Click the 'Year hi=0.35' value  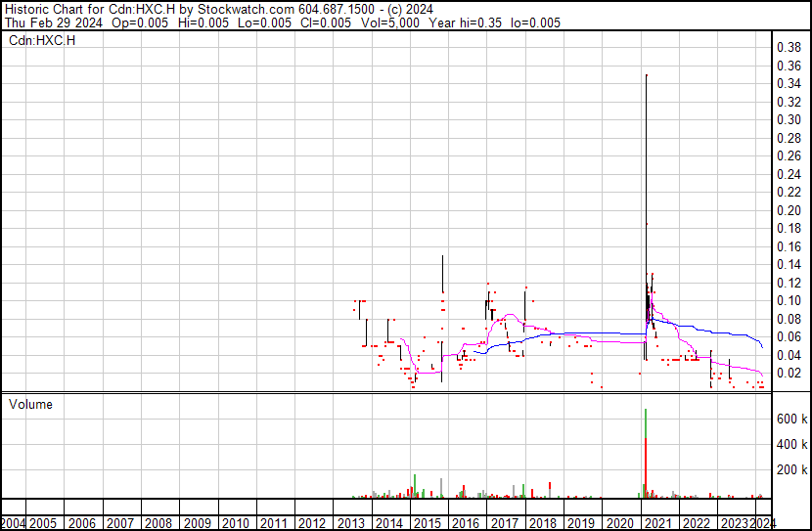[x=465, y=22]
